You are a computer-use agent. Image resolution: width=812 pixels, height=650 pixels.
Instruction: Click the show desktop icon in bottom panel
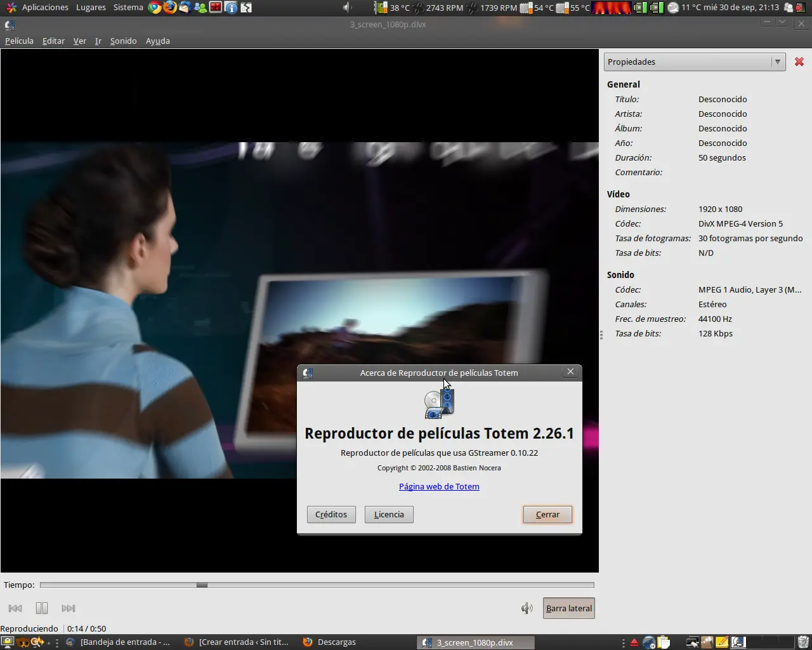pyautogui.click(x=7, y=642)
